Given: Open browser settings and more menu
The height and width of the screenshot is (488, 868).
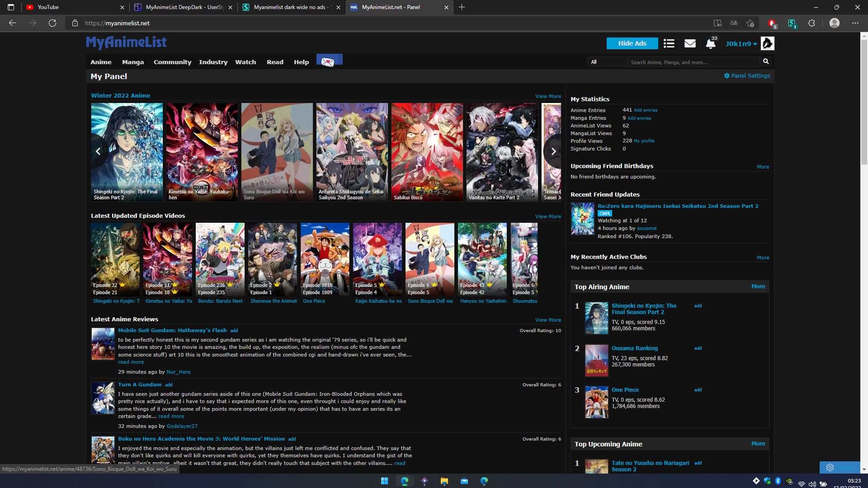Looking at the screenshot, I should point(855,23).
